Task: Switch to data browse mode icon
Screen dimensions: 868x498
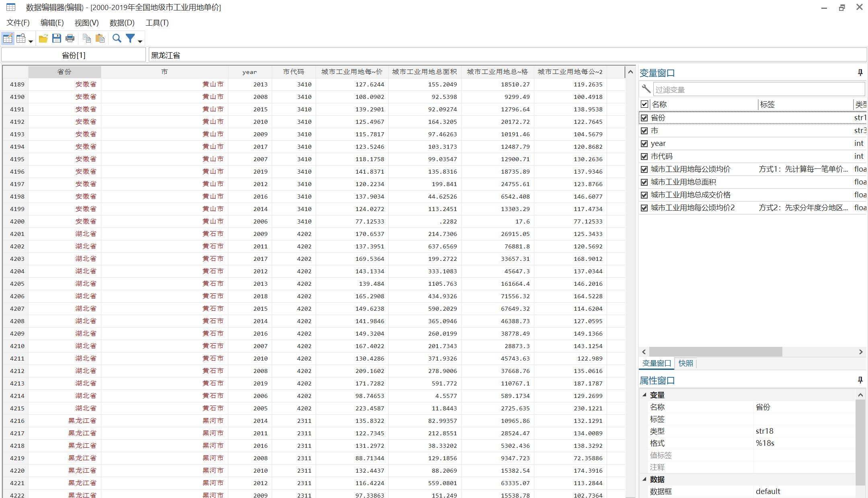Action: pyautogui.click(x=21, y=39)
